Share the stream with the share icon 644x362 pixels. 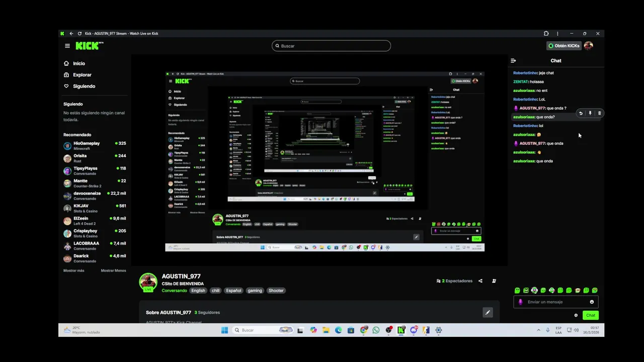[x=480, y=281]
